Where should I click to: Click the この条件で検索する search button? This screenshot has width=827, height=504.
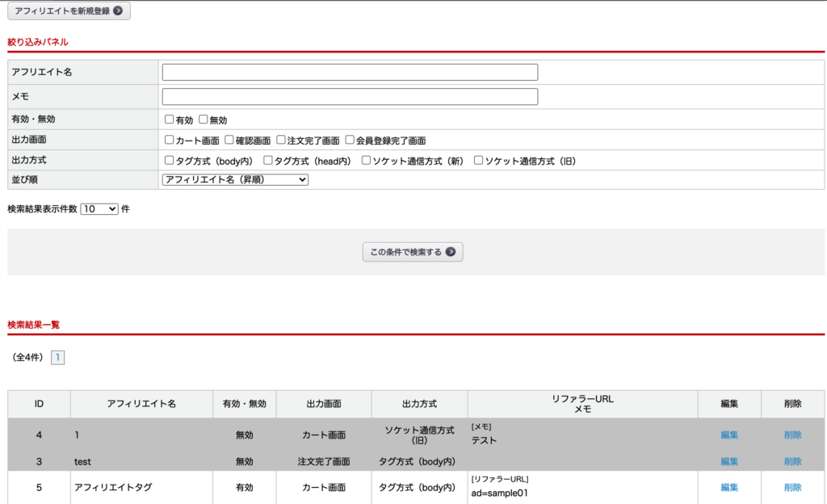click(x=412, y=252)
